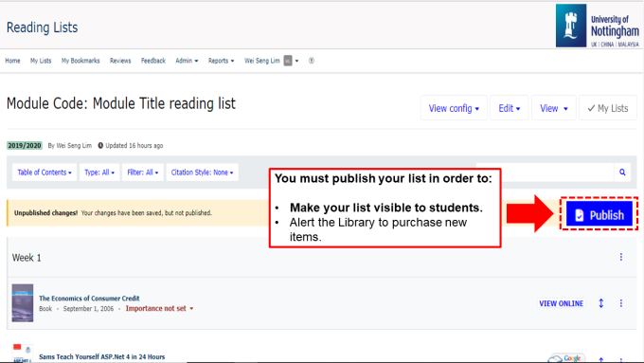
Task: Go to Home in navigation bar
Action: (12, 61)
